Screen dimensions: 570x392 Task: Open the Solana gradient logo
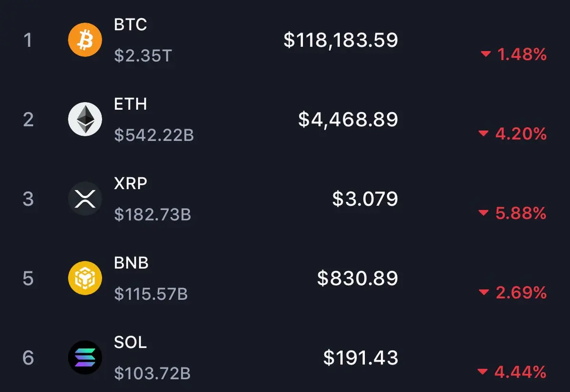tap(85, 357)
